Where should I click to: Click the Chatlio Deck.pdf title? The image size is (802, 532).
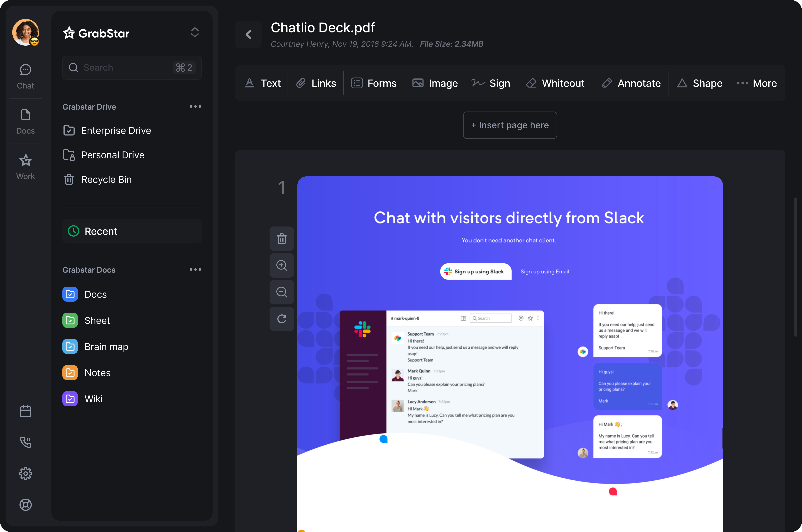point(323,27)
